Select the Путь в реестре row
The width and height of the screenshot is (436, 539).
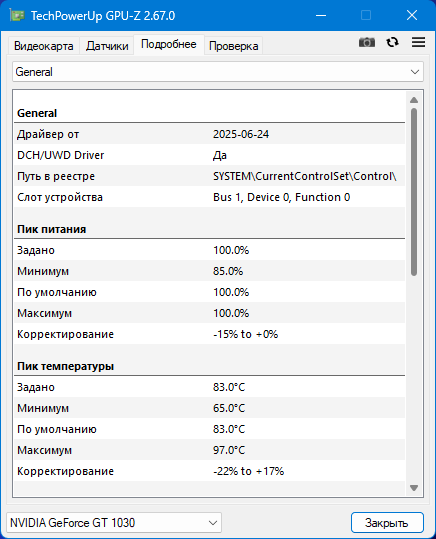[x=209, y=176]
